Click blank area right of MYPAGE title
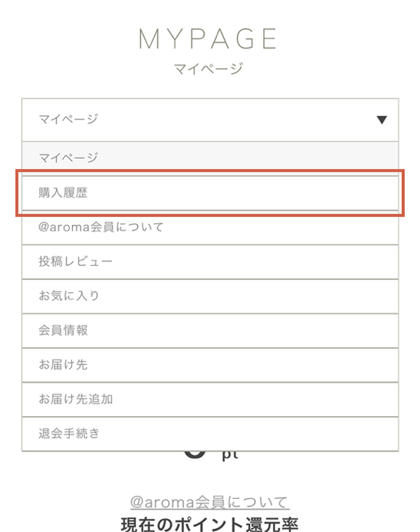 (x=347, y=39)
